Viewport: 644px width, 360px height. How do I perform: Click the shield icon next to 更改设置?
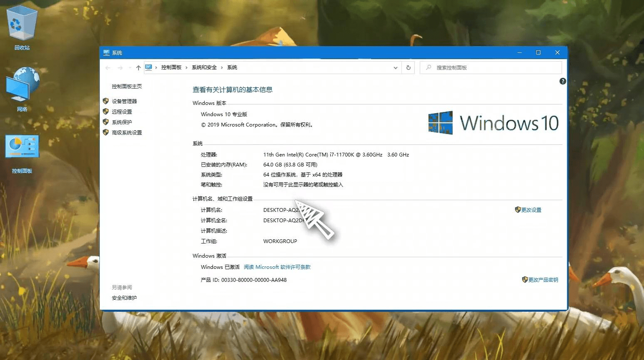(x=518, y=210)
